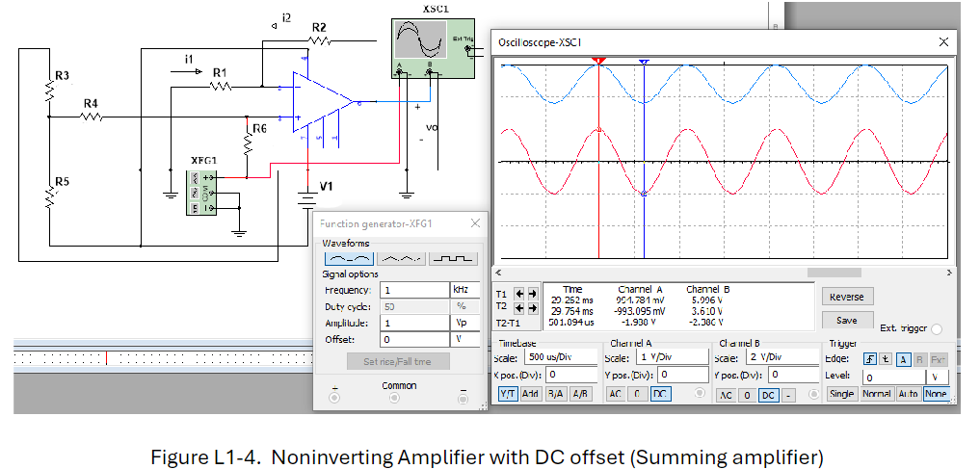Toggle the Ext. trigger radio button
Image resolution: width=980 pixels, height=469 pixels.
937,328
